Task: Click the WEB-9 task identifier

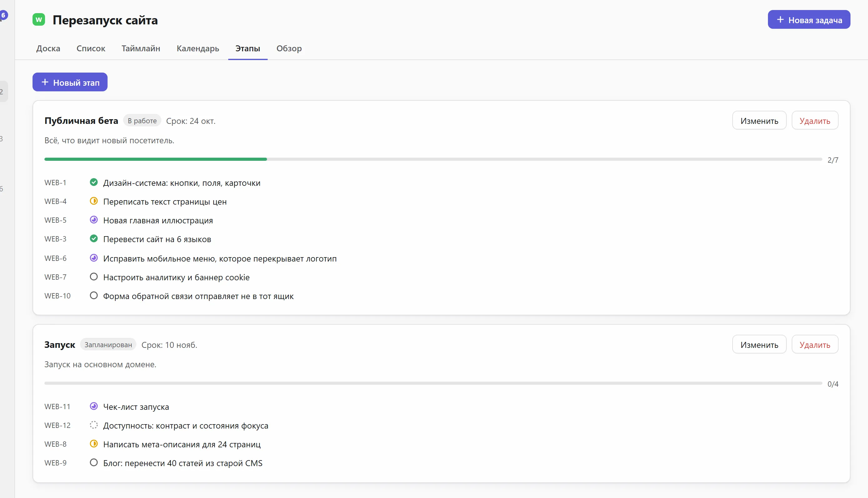Action: [55, 463]
